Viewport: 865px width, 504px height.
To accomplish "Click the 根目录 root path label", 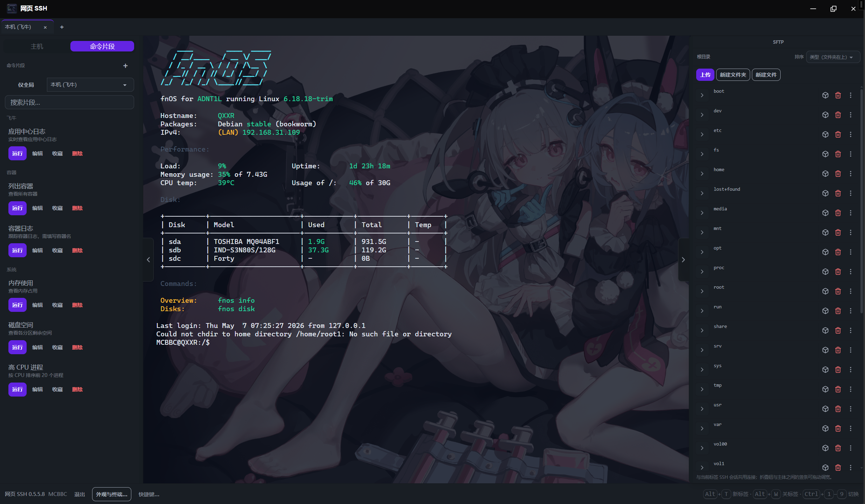I will click(703, 57).
